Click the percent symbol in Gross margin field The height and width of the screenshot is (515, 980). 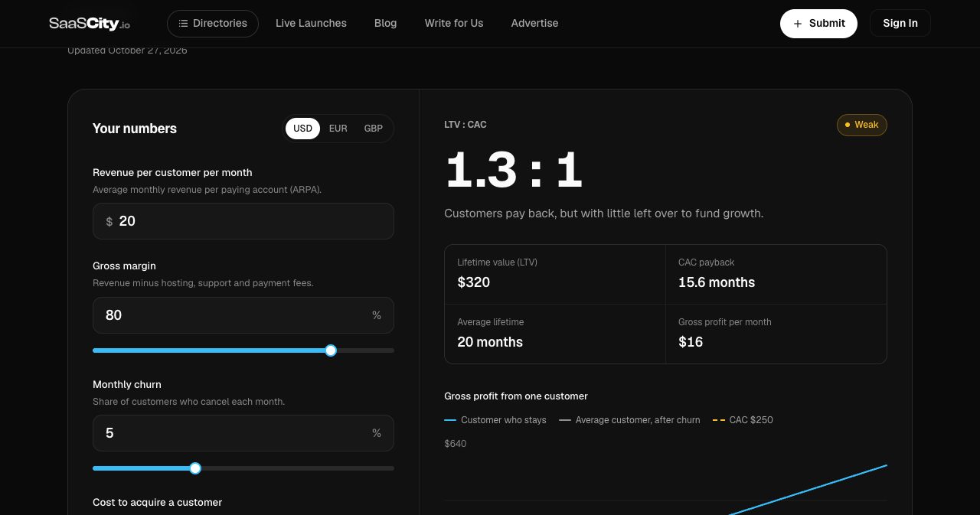[377, 315]
